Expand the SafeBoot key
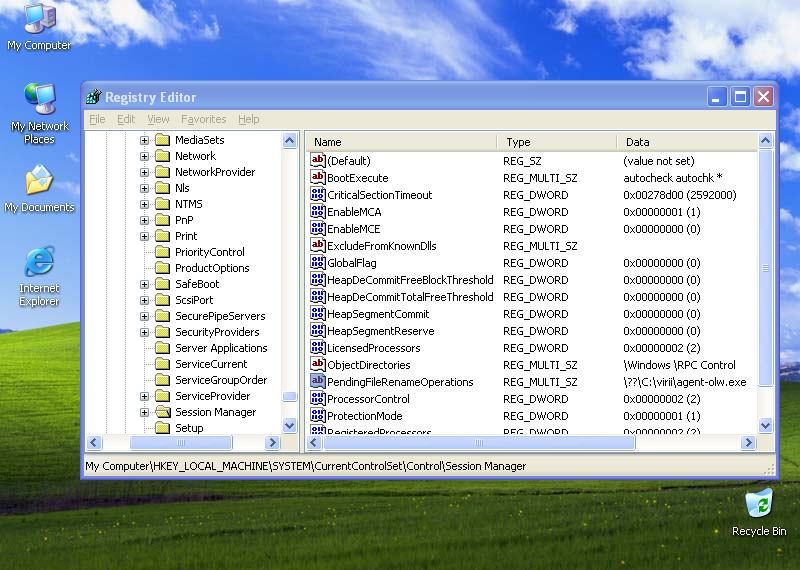 [144, 284]
